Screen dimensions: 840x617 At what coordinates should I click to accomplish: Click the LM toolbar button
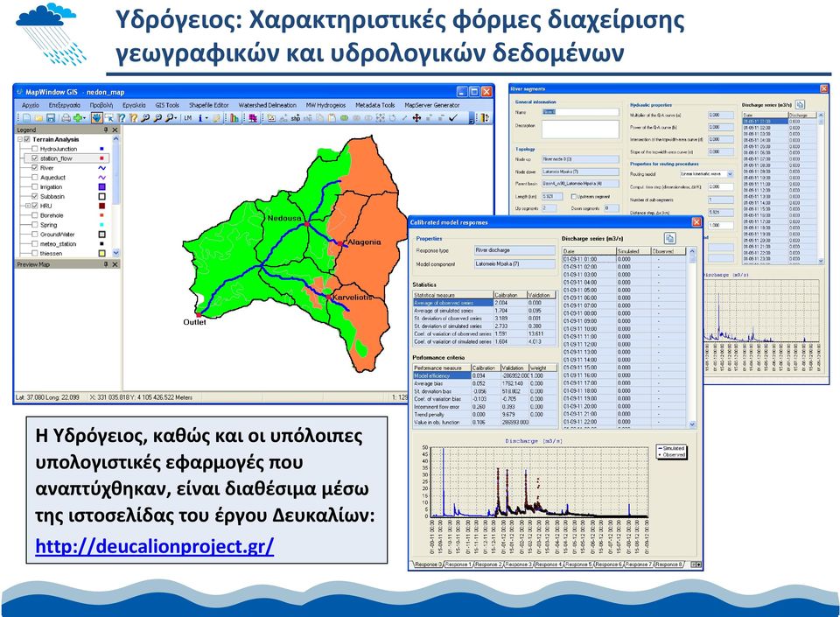188,118
